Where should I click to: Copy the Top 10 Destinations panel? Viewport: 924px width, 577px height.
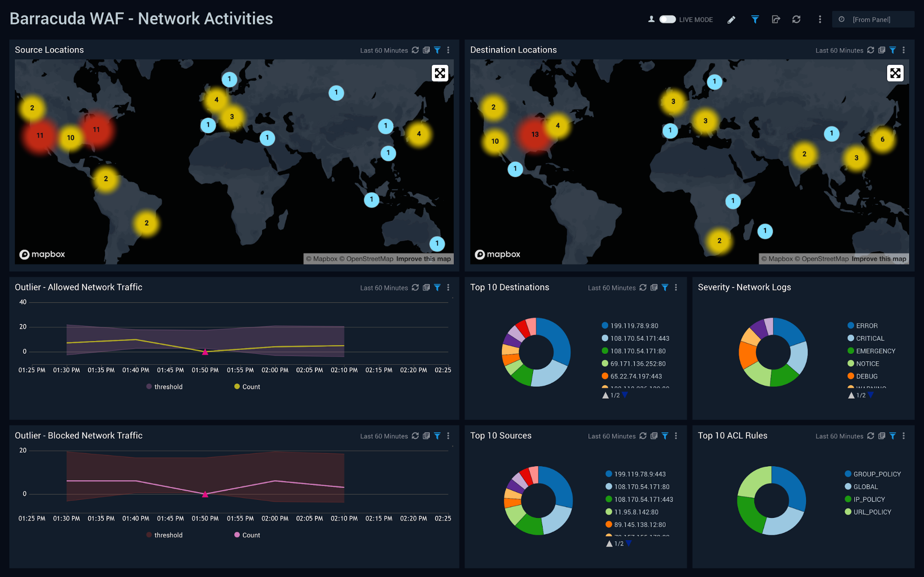coord(654,287)
